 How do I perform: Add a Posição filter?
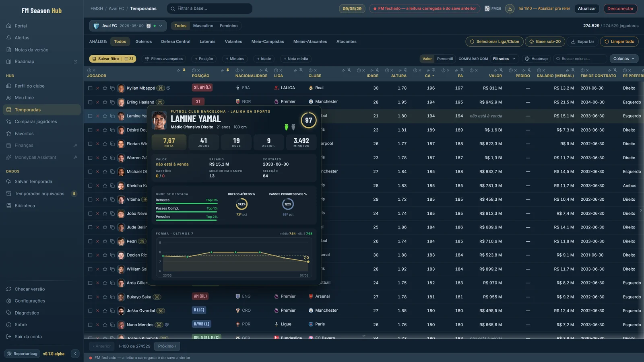pyautogui.click(x=204, y=59)
